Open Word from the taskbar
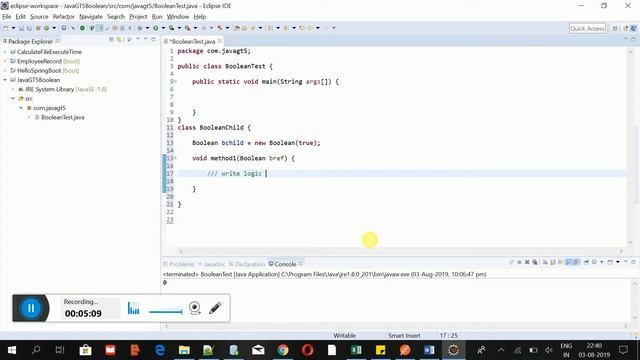This screenshot has height=360, width=640. 429,350
